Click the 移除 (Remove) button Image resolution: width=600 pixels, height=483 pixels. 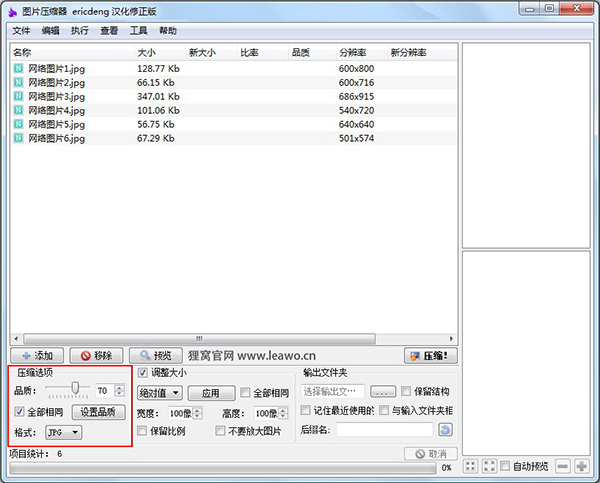click(96, 355)
